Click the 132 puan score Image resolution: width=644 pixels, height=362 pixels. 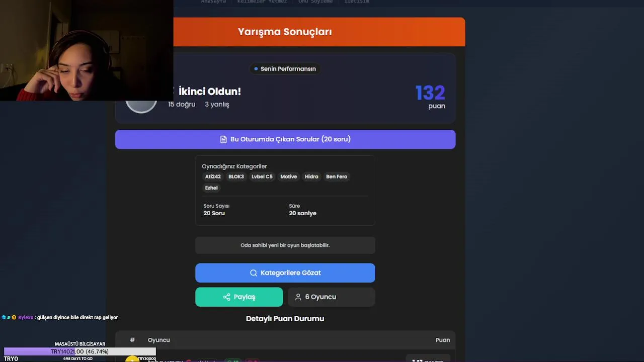pyautogui.click(x=430, y=97)
